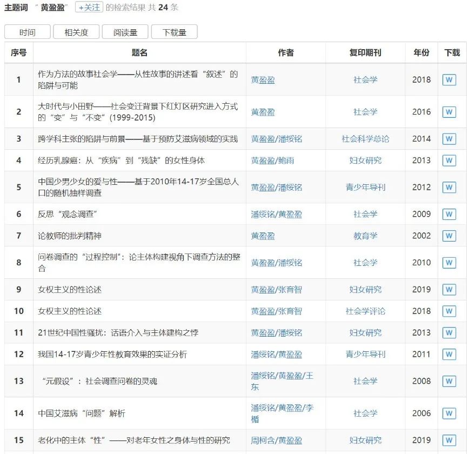476x454 pixels.
Task: Sort results by 时间
Action: pyautogui.click(x=28, y=32)
